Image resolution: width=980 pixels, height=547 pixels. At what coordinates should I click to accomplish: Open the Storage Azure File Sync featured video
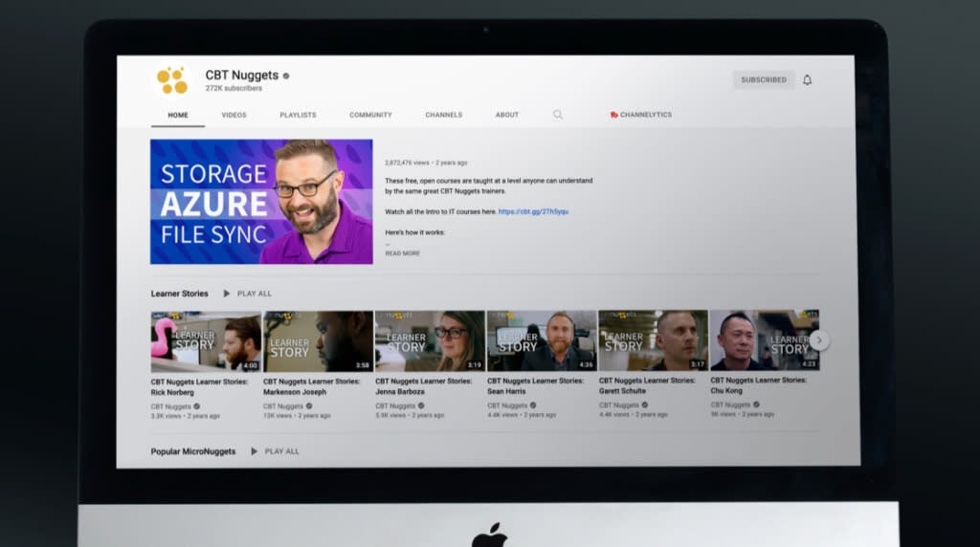click(x=261, y=202)
